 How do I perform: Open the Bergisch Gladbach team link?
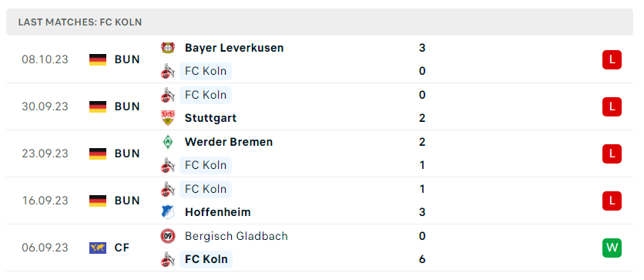click(236, 236)
